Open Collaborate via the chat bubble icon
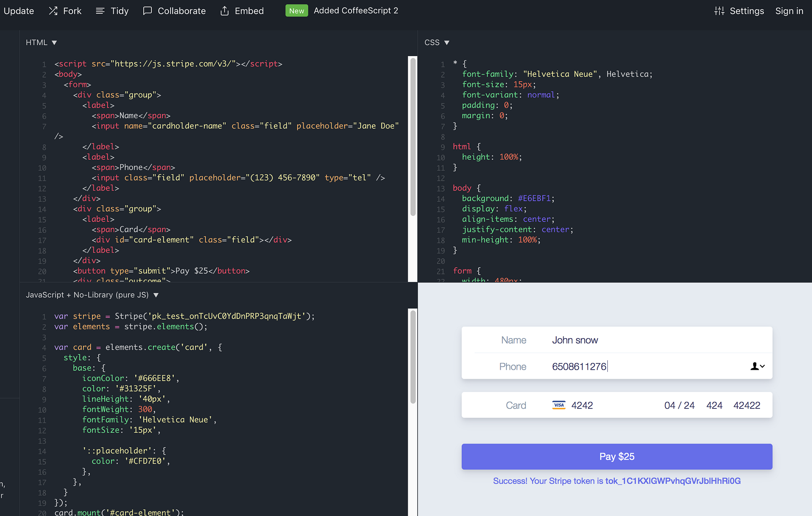 tap(147, 11)
